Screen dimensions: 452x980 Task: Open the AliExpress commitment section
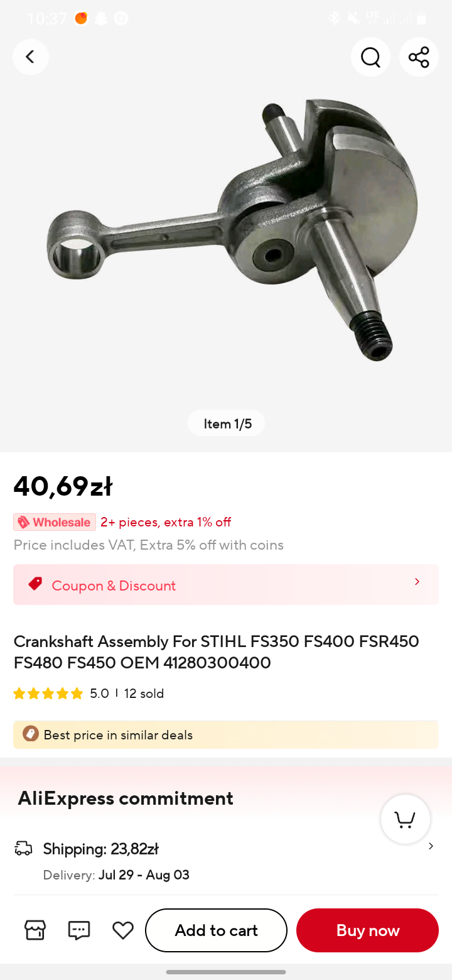[x=126, y=798]
